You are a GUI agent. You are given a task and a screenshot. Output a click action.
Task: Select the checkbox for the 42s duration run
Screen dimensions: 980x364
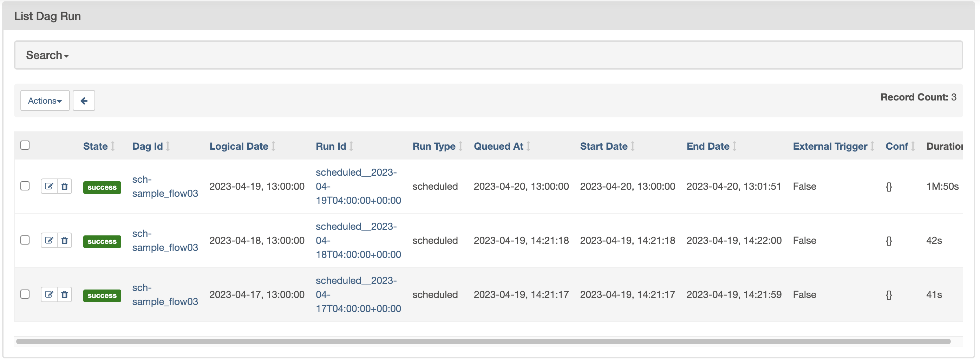[x=25, y=240]
